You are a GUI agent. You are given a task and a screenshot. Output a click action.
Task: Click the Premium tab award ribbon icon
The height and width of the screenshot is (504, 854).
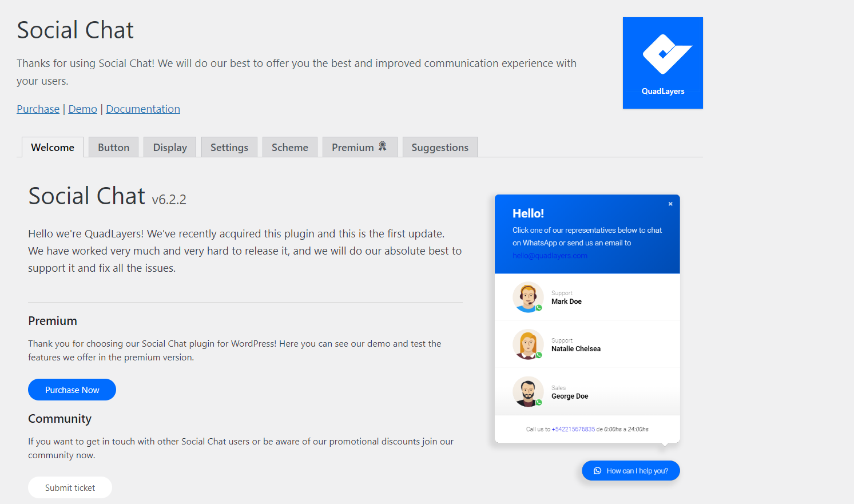tap(383, 146)
